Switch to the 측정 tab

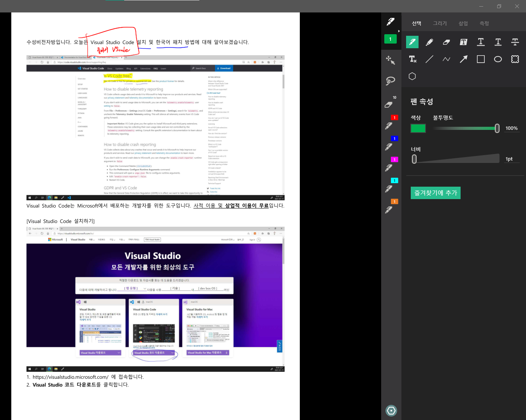click(484, 23)
